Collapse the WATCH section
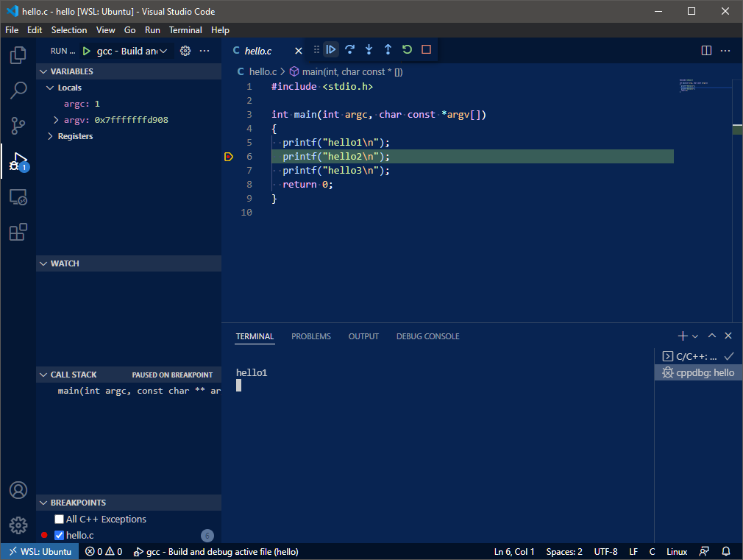743x560 pixels. tap(129, 263)
